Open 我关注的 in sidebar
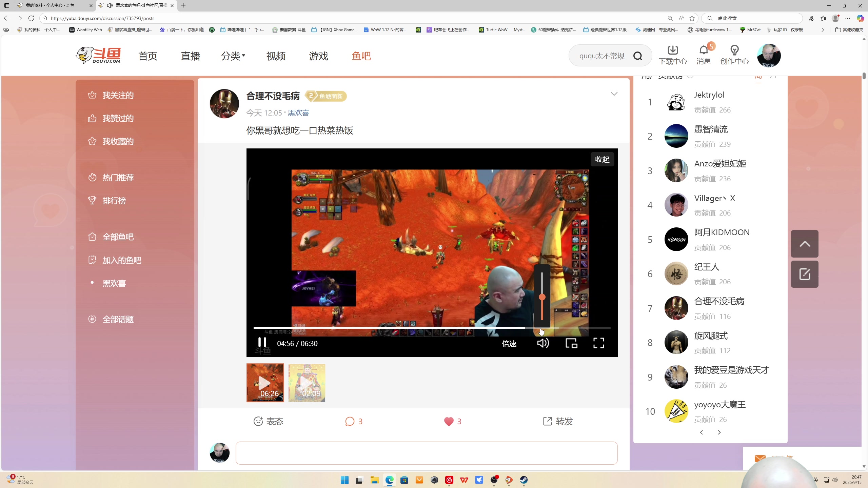Viewport: 868px width, 488px height. coord(118,95)
